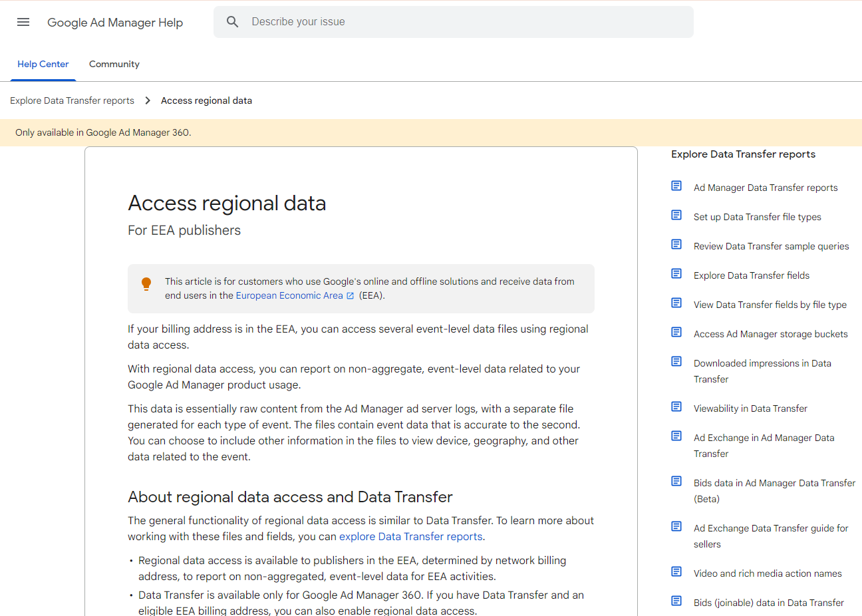Open Access Ad Manager storage buckets article
The width and height of the screenshot is (862, 616).
771,334
